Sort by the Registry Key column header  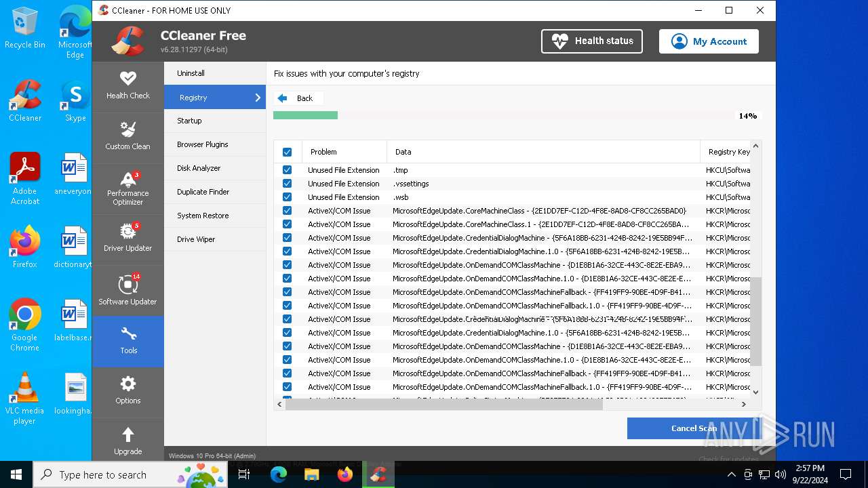(726, 152)
